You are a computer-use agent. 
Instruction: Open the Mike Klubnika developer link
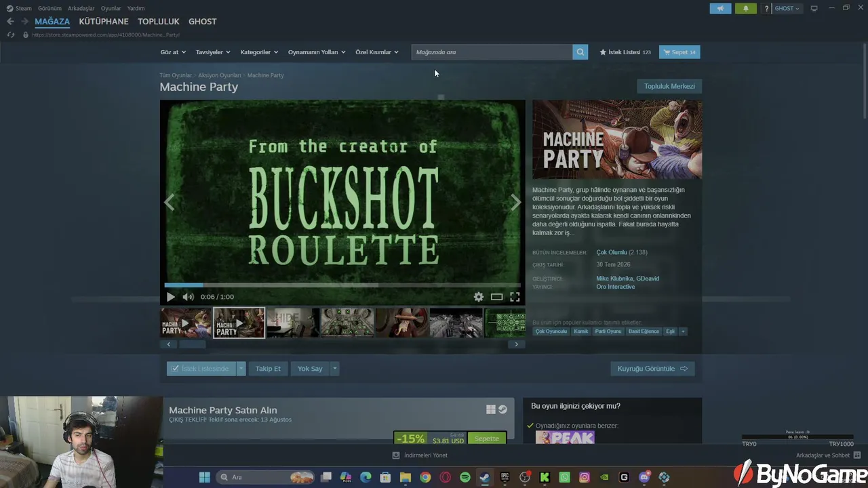pyautogui.click(x=614, y=279)
